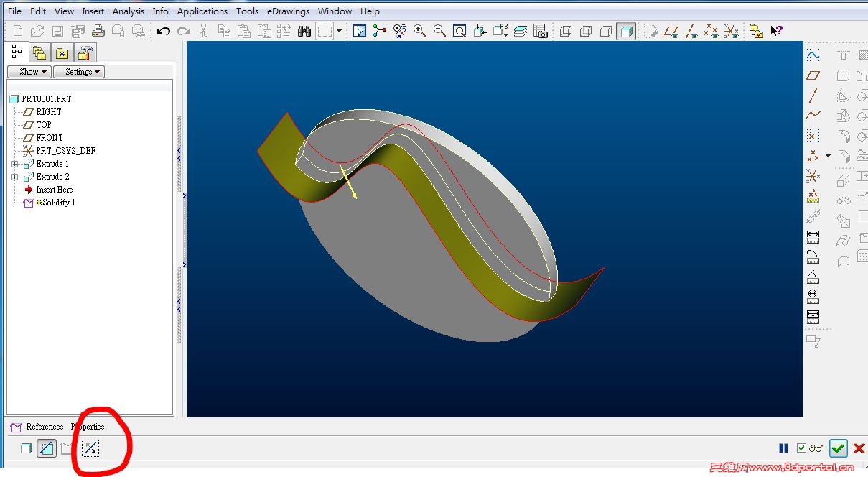Switch display to Hidden Line
Image resolution: width=868 pixels, height=477 pixels.
586,31
